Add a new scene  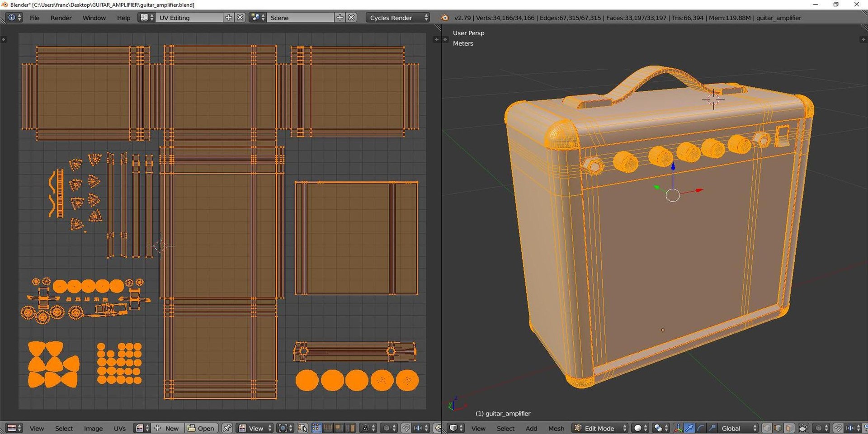tap(340, 18)
